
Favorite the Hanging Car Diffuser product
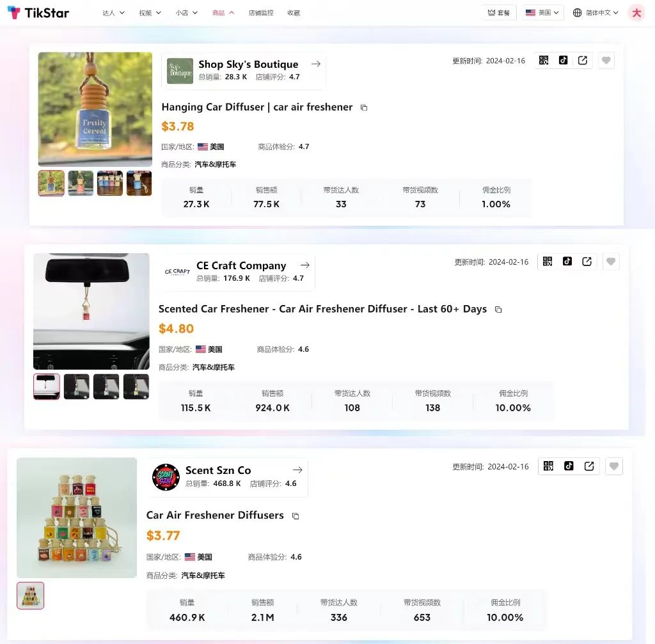[606, 61]
